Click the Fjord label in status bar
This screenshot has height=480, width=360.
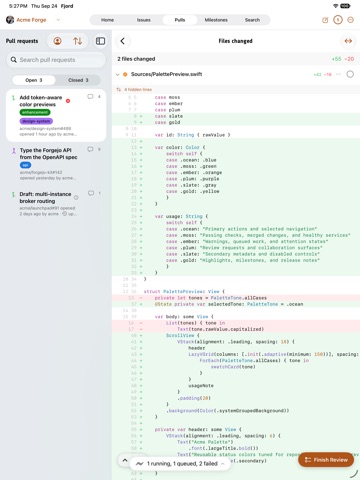67,6
